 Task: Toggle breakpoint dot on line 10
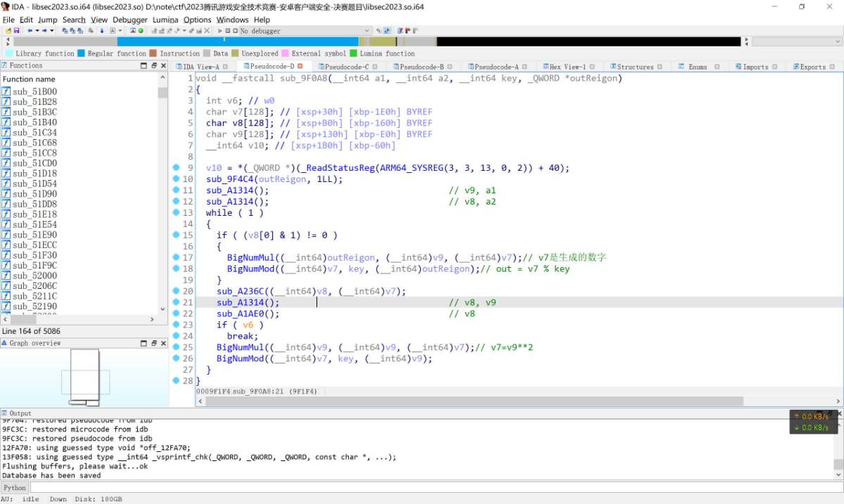[176, 179]
